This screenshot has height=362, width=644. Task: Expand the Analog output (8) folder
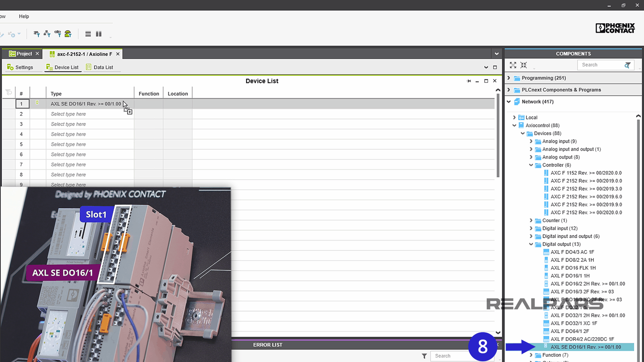pos(531,157)
